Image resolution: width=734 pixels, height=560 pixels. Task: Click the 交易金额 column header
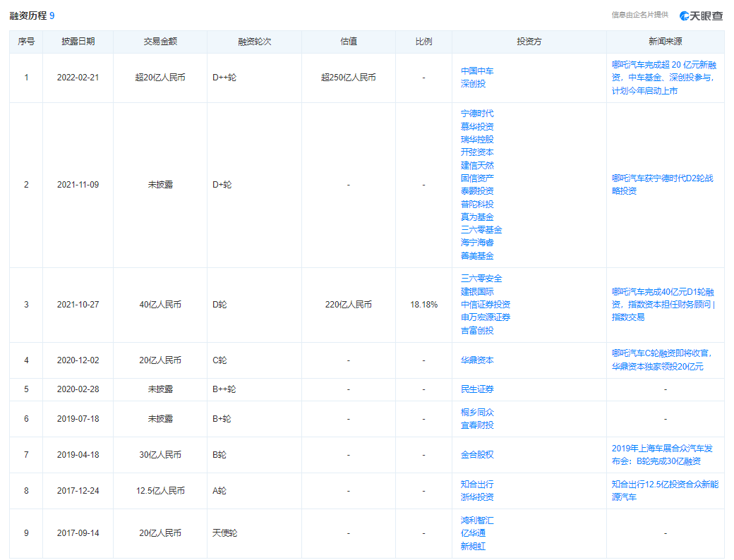[160, 42]
